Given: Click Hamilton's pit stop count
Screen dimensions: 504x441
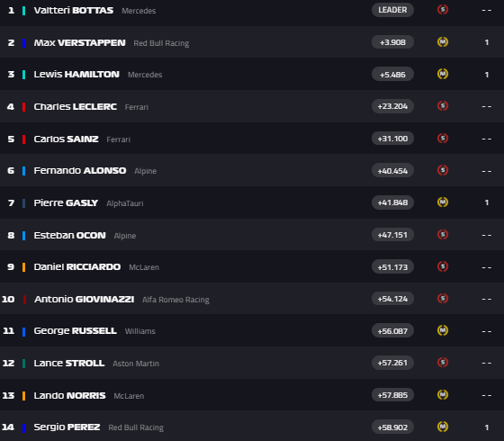Looking at the screenshot, I should 487,75.
